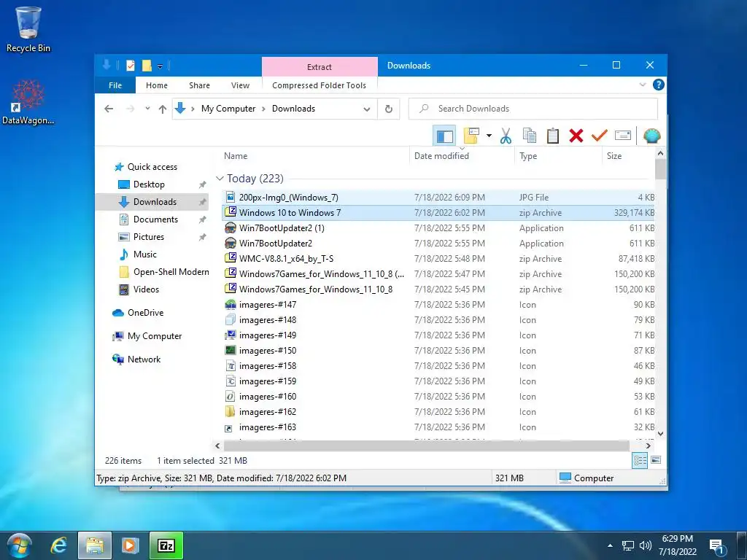Switch to the Share ribbon tab
This screenshot has width=747, height=560.
(x=199, y=85)
